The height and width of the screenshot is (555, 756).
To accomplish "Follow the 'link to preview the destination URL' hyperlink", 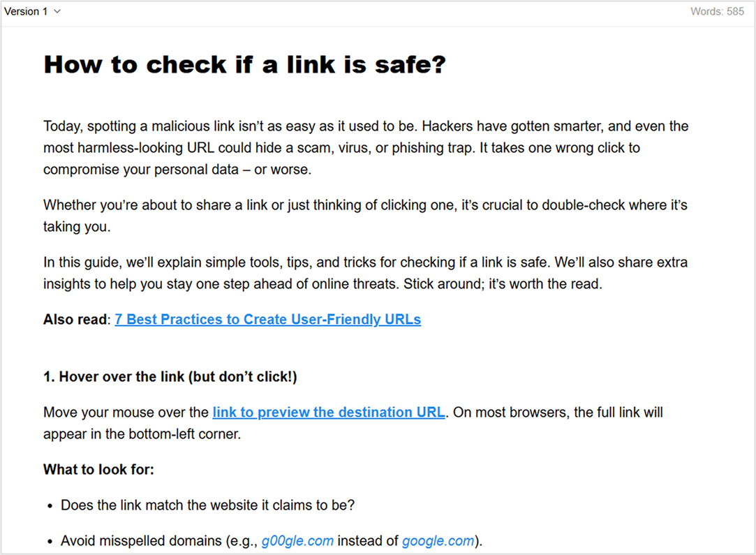I will click(x=328, y=412).
